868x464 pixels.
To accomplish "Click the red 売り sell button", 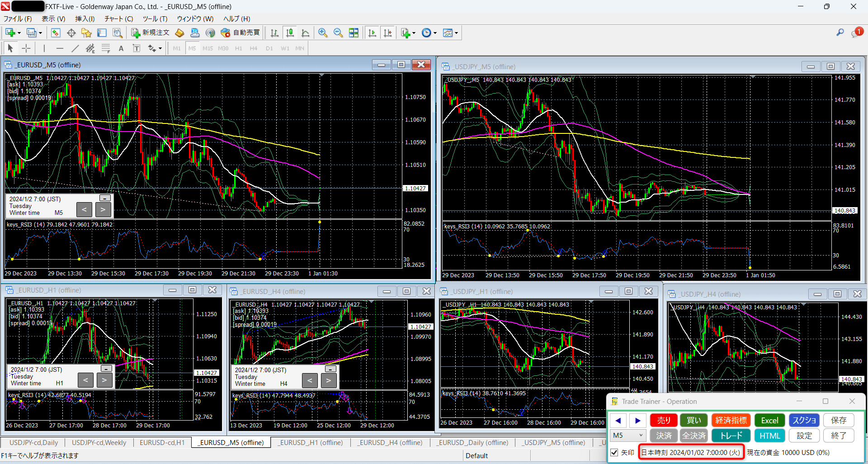I will (x=663, y=420).
